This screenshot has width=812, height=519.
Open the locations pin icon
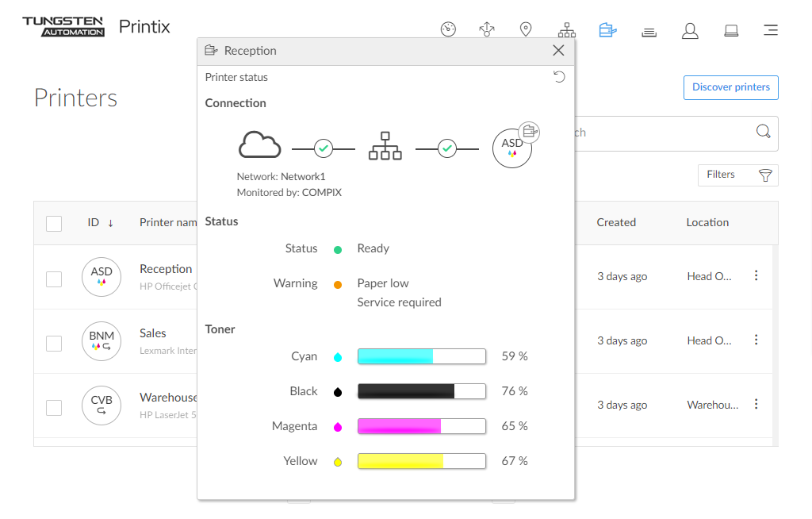point(526,30)
